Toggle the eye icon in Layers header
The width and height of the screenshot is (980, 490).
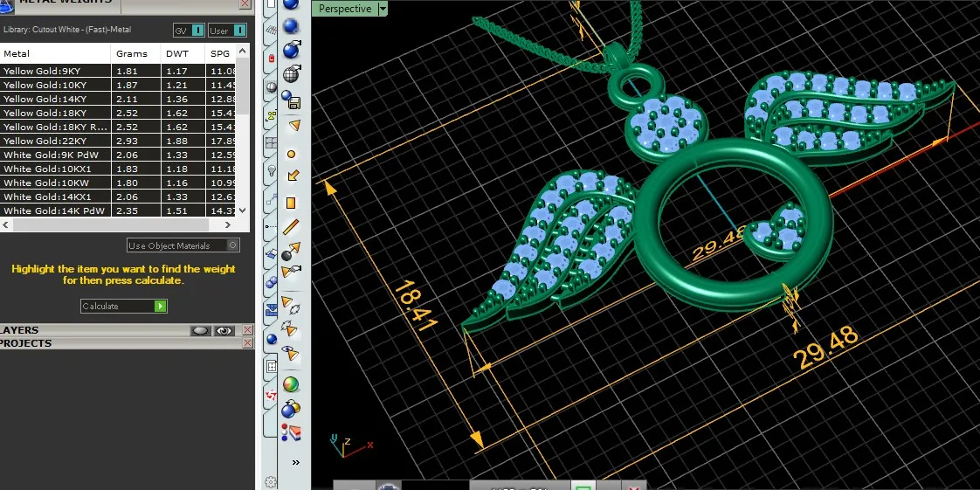pos(224,331)
